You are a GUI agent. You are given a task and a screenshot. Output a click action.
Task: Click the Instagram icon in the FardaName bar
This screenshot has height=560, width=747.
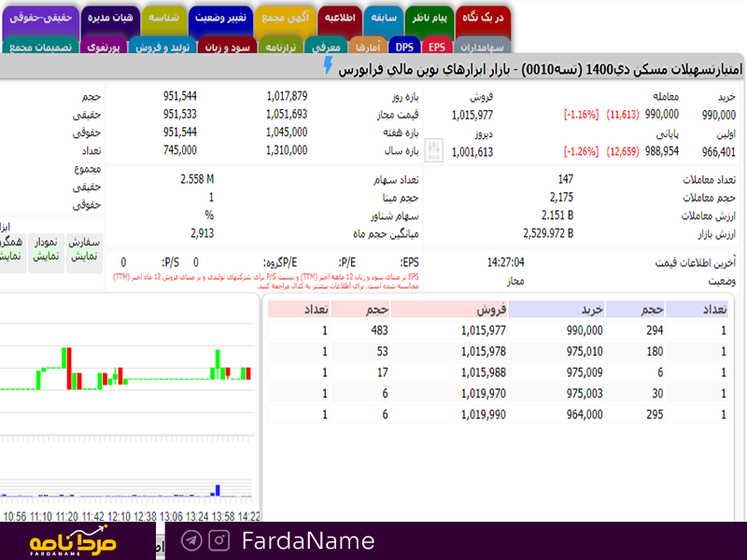pos(219,540)
